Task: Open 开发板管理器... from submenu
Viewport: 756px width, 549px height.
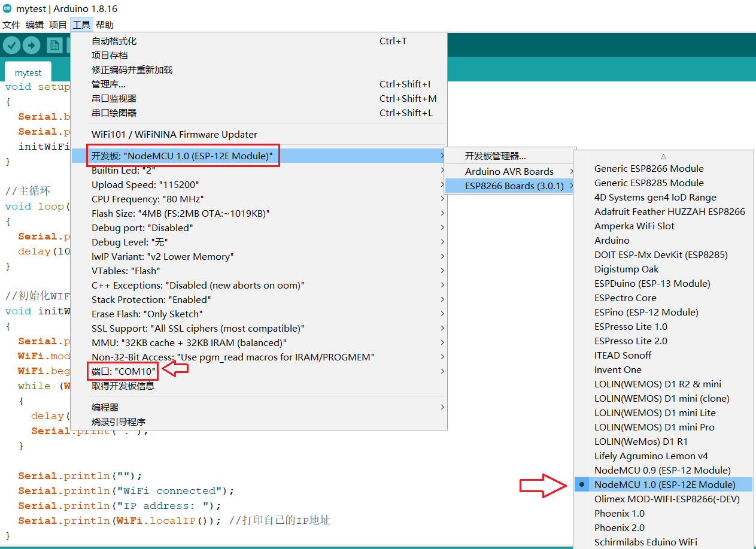Action: click(510, 156)
